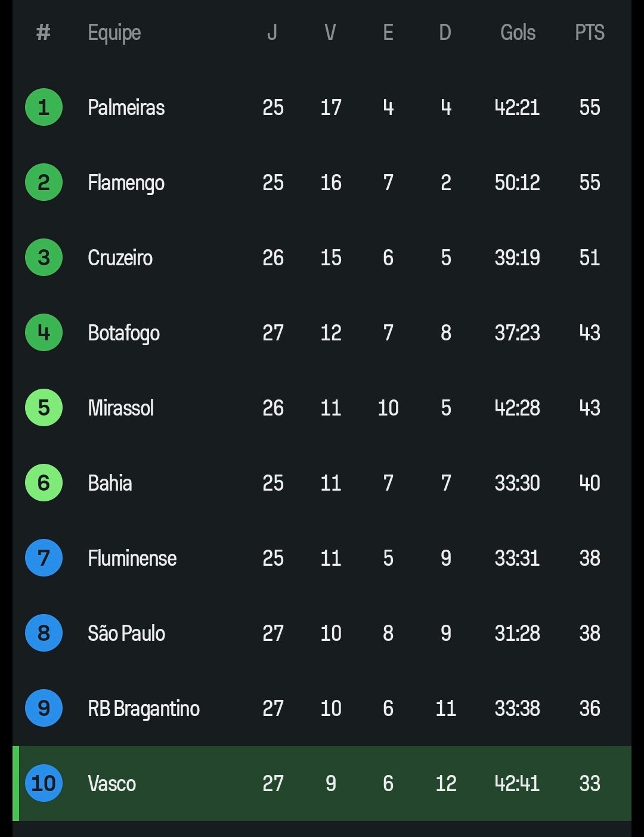Click the Gols column header
The height and width of the screenshot is (837, 644).
pos(518,32)
